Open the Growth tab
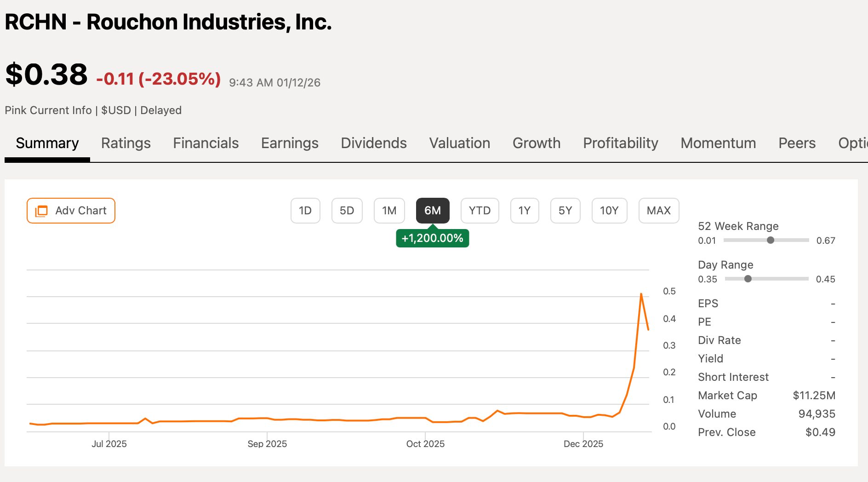Image resolution: width=868 pixels, height=482 pixels. pos(536,143)
